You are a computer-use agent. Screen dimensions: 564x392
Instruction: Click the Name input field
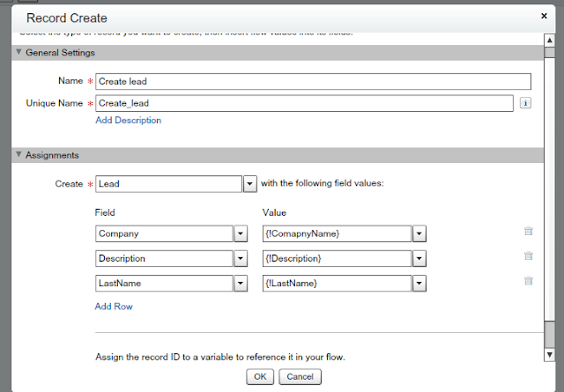pos(313,82)
